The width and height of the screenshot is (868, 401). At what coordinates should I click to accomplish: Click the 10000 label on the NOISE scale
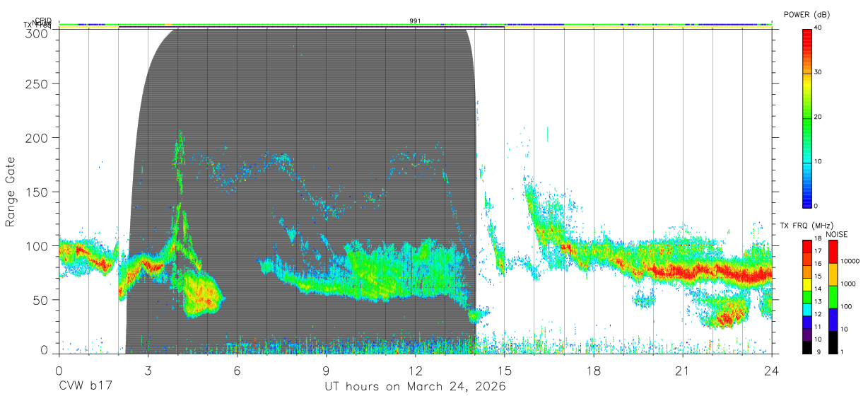[x=850, y=261]
